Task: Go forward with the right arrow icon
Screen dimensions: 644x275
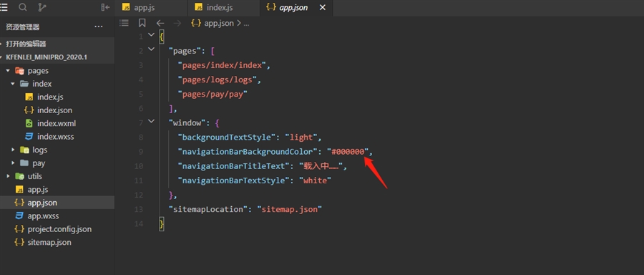Action: [x=177, y=24]
